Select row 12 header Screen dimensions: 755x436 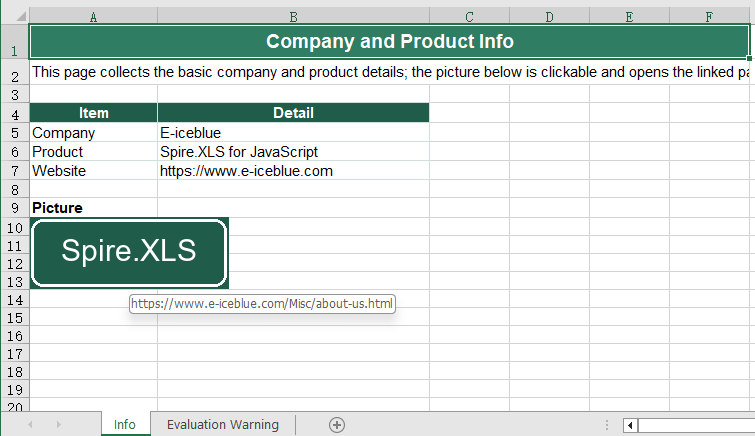point(15,264)
